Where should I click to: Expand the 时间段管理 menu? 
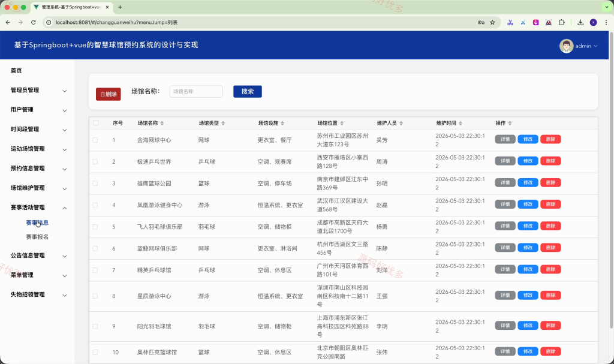[x=38, y=130]
